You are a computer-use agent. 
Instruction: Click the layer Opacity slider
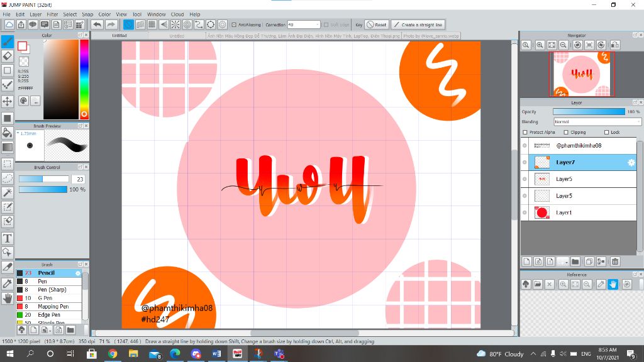click(589, 112)
